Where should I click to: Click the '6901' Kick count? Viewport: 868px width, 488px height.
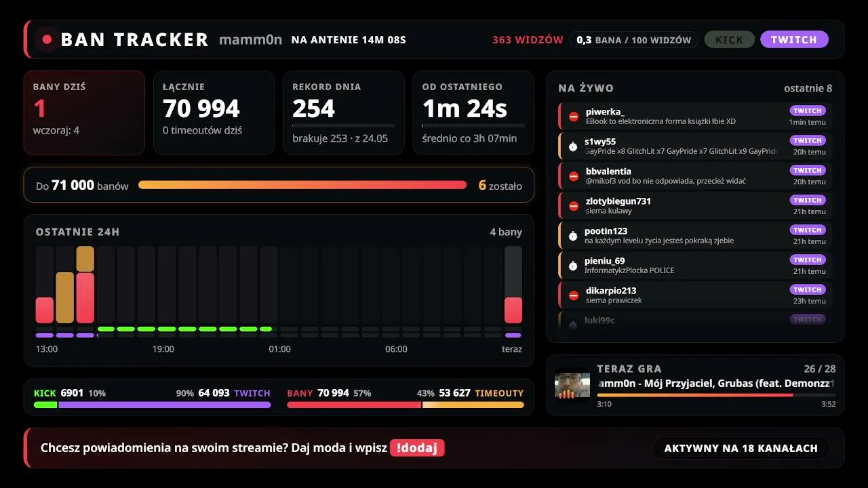coord(72,393)
